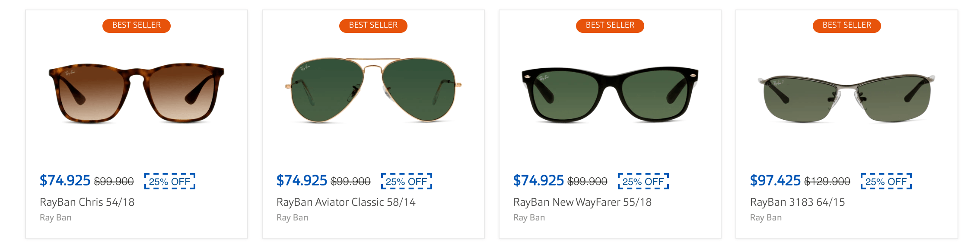
Task: Open RayBan Aviator Classic 58/14 link
Action: click(346, 202)
